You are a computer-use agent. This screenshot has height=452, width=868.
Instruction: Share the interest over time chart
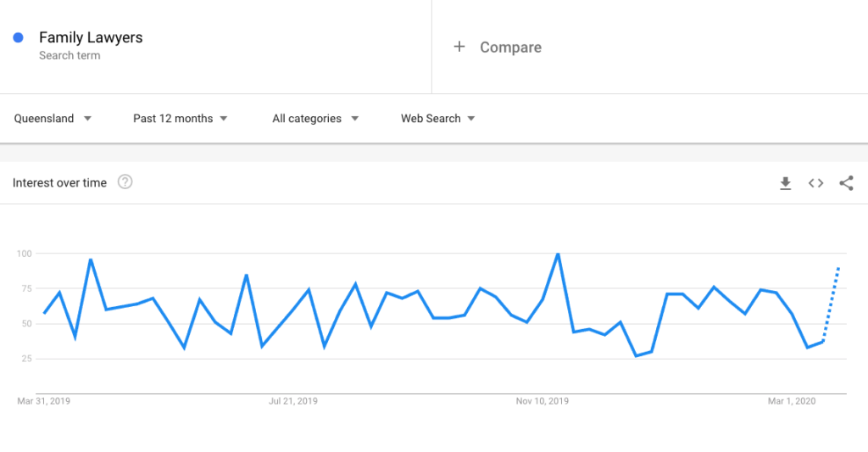pyautogui.click(x=846, y=183)
